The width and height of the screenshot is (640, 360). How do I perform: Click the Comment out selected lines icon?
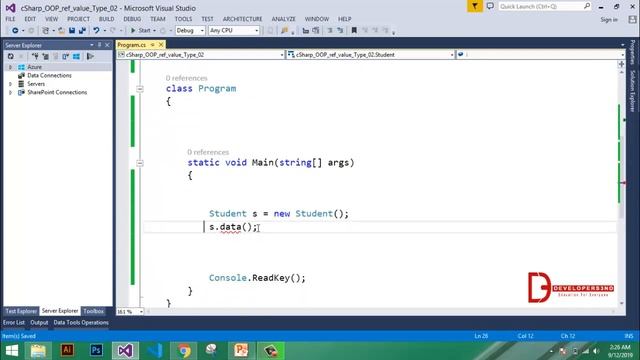tap(330, 31)
